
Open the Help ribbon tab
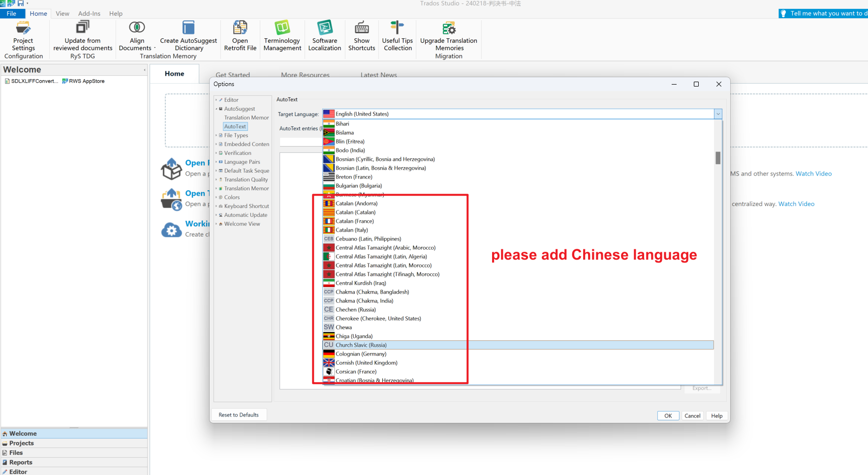[116, 14]
